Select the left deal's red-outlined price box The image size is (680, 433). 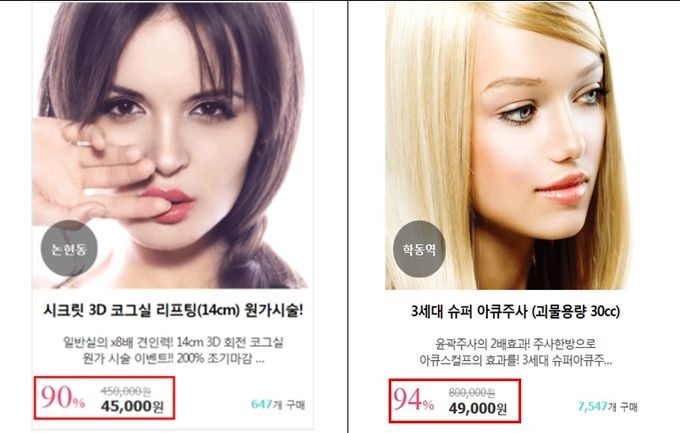105,398
